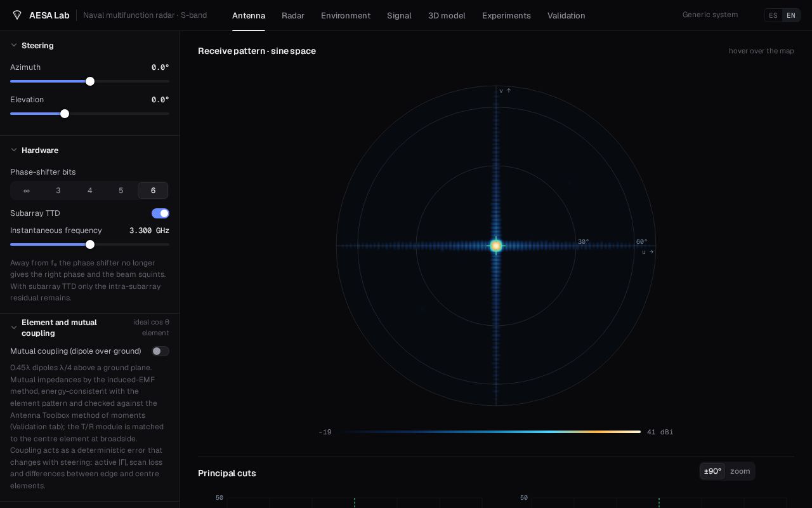Switch to the Experiments tab
The width and height of the screenshot is (812, 508).
(x=506, y=15)
